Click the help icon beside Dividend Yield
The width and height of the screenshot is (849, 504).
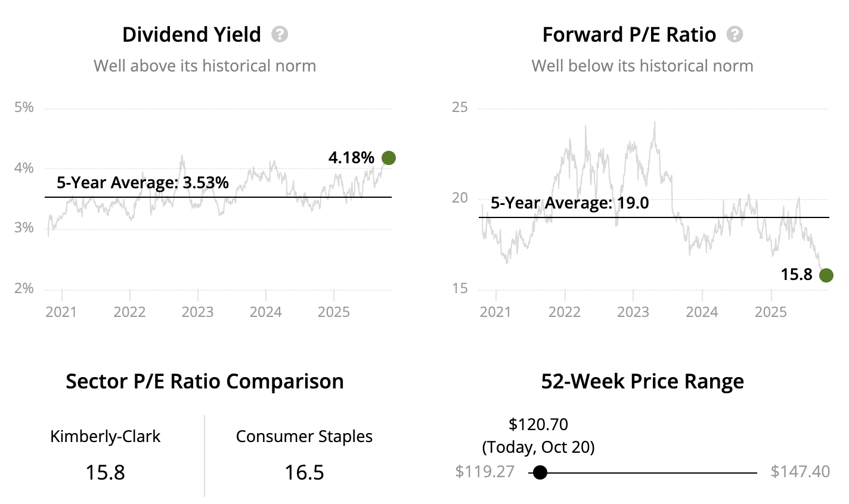(x=280, y=35)
